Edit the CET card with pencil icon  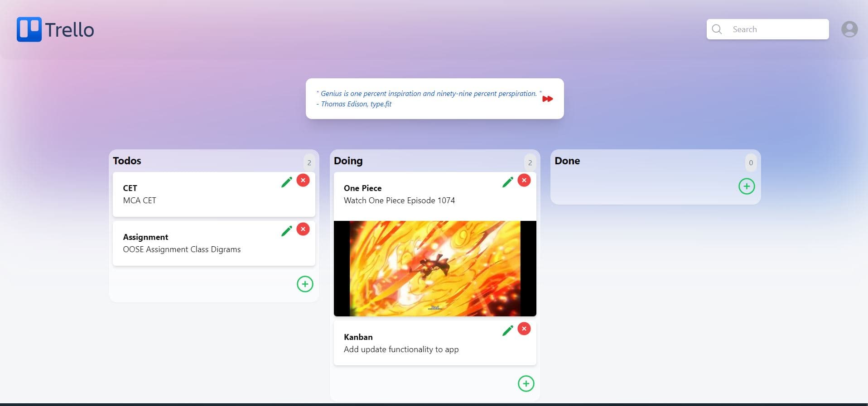286,182
